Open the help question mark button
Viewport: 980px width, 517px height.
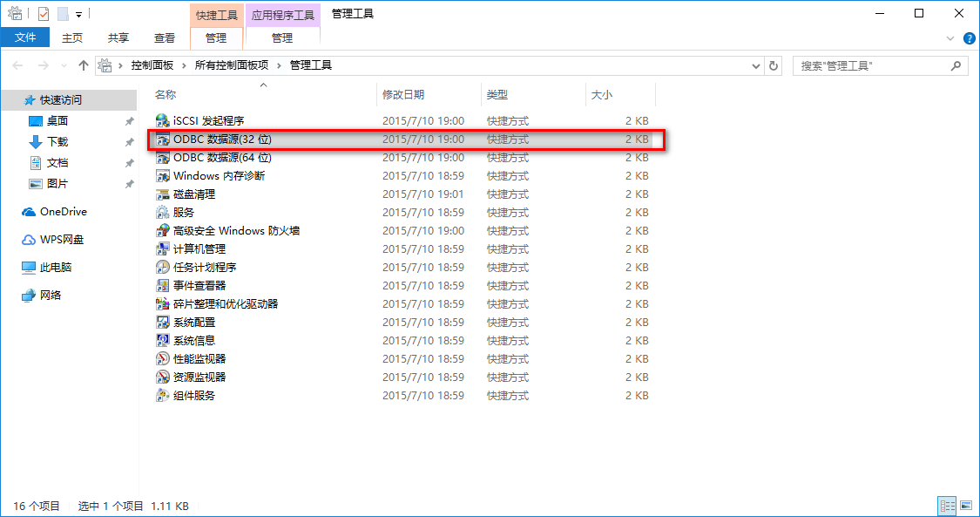(969, 38)
